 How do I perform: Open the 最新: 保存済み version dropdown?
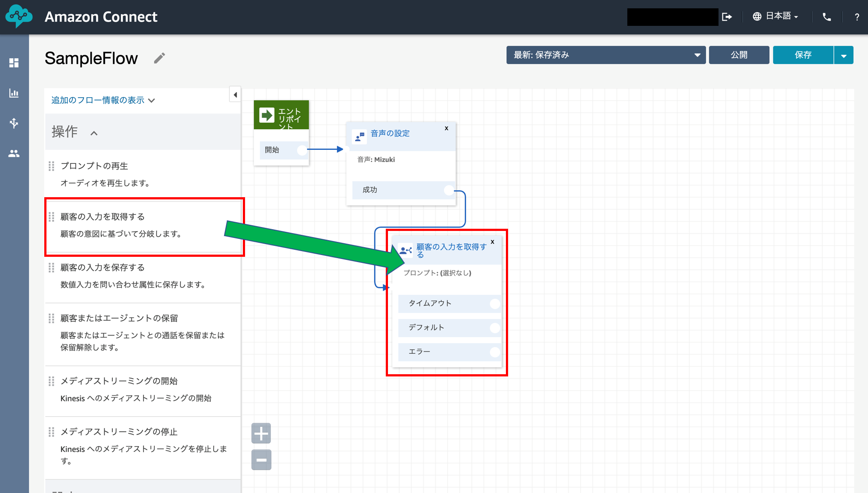(606, 55)
